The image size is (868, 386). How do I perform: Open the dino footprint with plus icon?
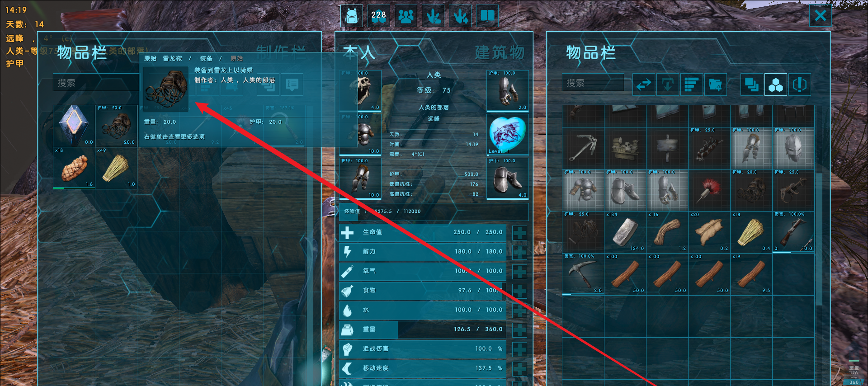click(460, 16)
